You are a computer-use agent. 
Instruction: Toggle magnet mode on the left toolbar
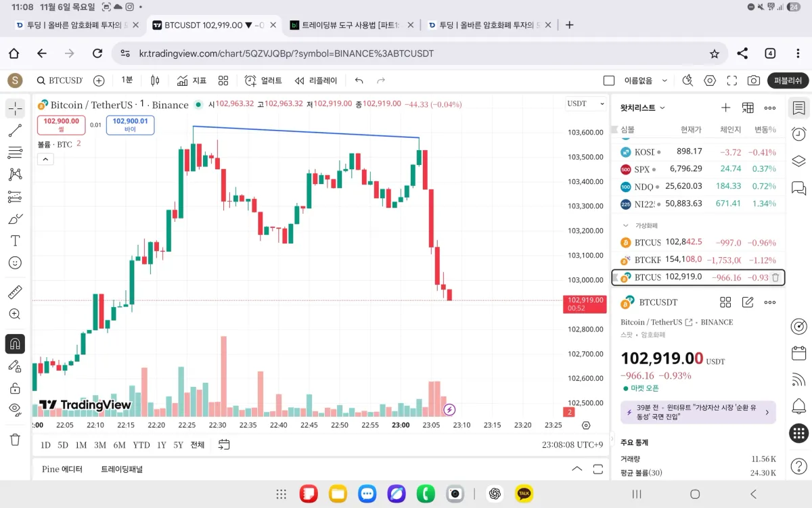pos(15,344)
